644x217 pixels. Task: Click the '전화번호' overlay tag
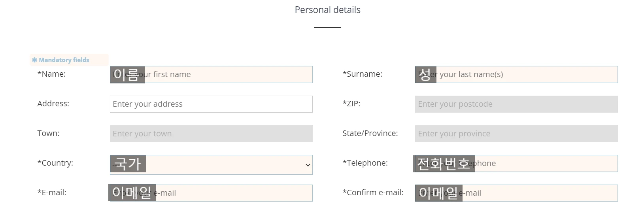pos(444,164)
